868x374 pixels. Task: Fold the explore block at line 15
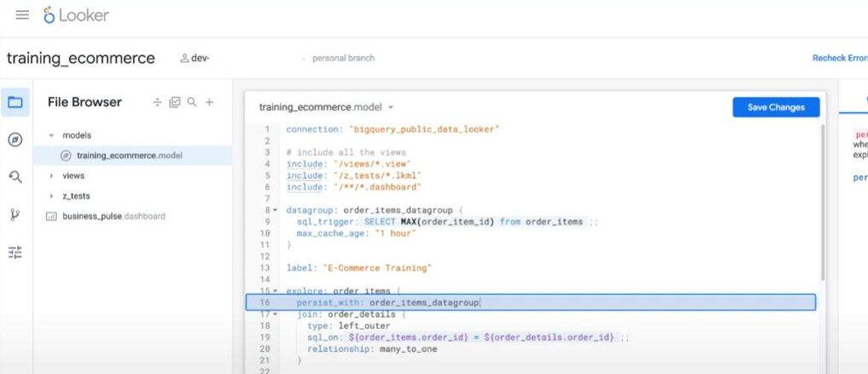pos(276,291)
